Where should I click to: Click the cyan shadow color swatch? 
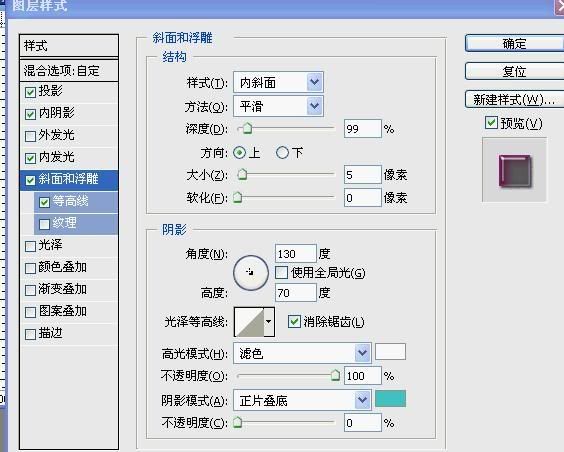tap(390, 399)
